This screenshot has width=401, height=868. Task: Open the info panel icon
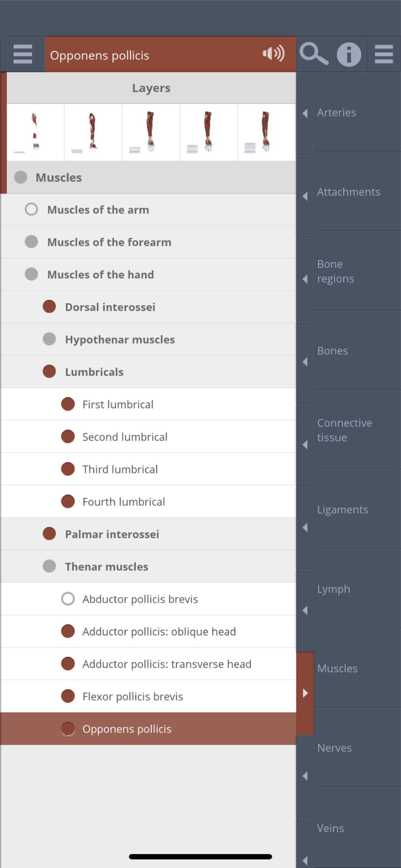point(349,55)
